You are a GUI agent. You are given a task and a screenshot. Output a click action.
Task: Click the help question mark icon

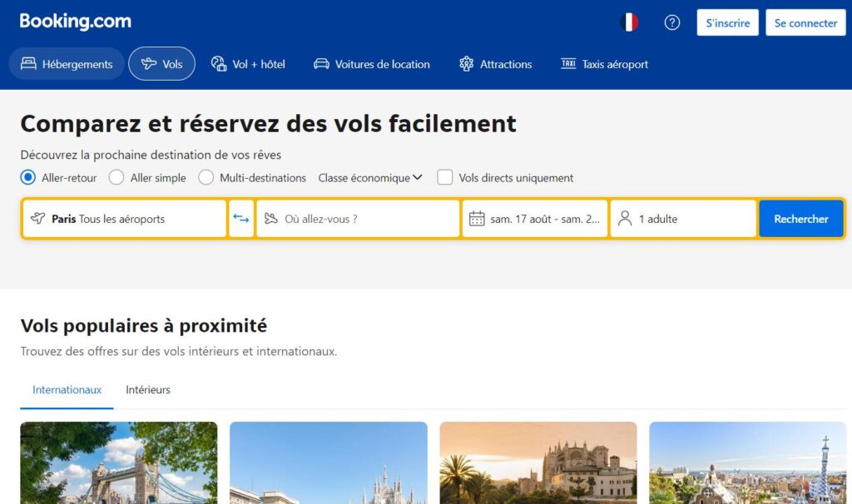[x=672, y=22]
